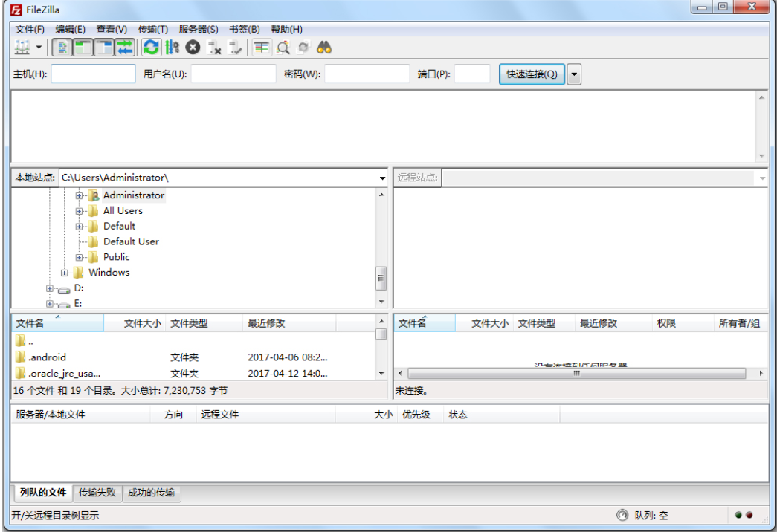Search files with binoculars icon
Image resolution: width=777 pixels, height=532 pixels.
click(324, 48)
